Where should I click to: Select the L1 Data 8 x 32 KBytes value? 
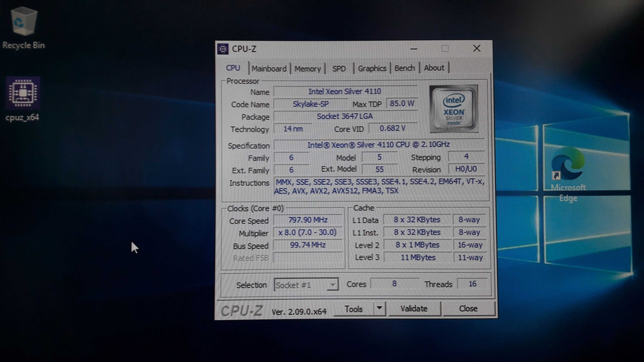point(417,220)
